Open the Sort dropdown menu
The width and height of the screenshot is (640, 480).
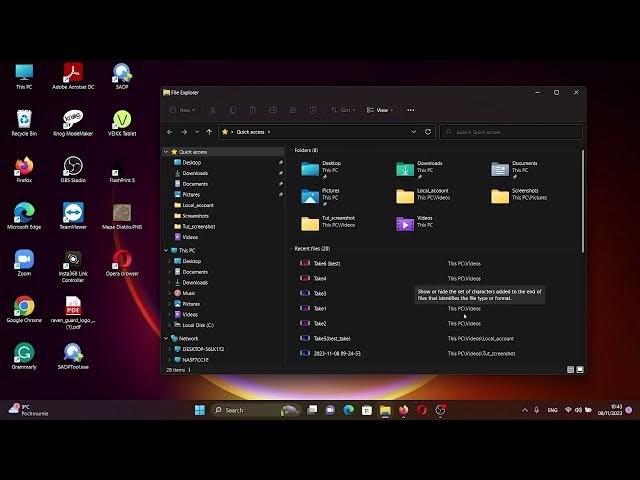click(x=343, y=110)
